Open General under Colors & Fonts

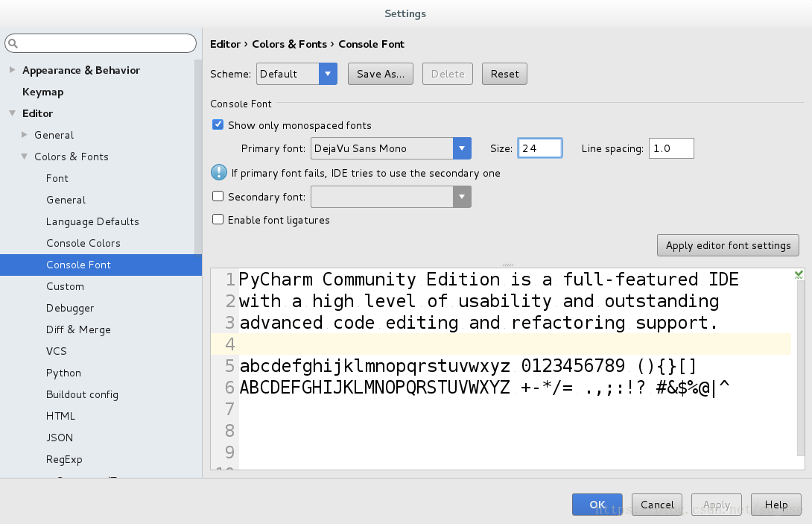66,200
